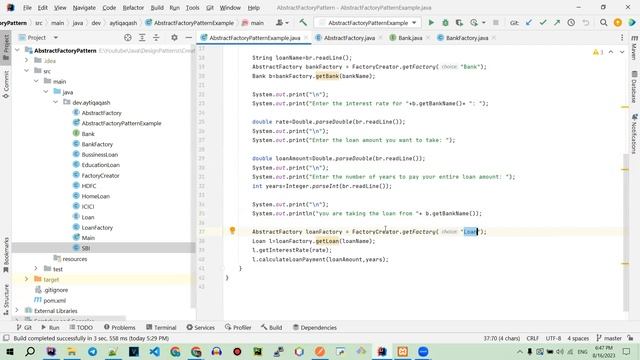Collapse the java folder
Screen dimensions: 640x360
[x=46, y=92]
